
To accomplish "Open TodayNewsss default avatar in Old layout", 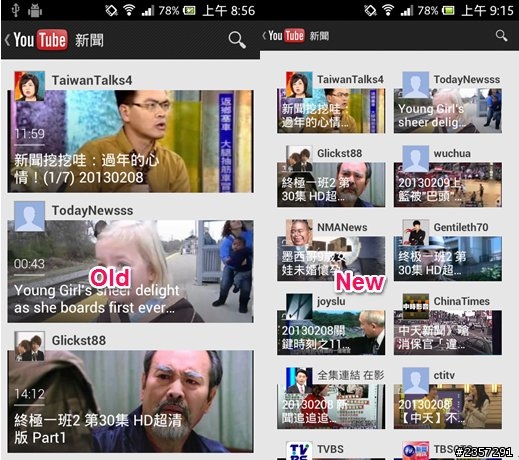I will pos(29,216).
